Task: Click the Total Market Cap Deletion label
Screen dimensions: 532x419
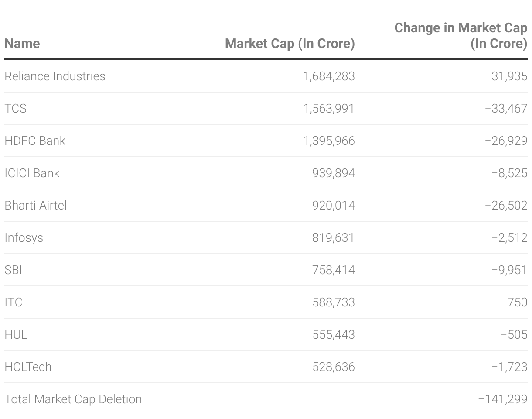Action: point(73,399)
